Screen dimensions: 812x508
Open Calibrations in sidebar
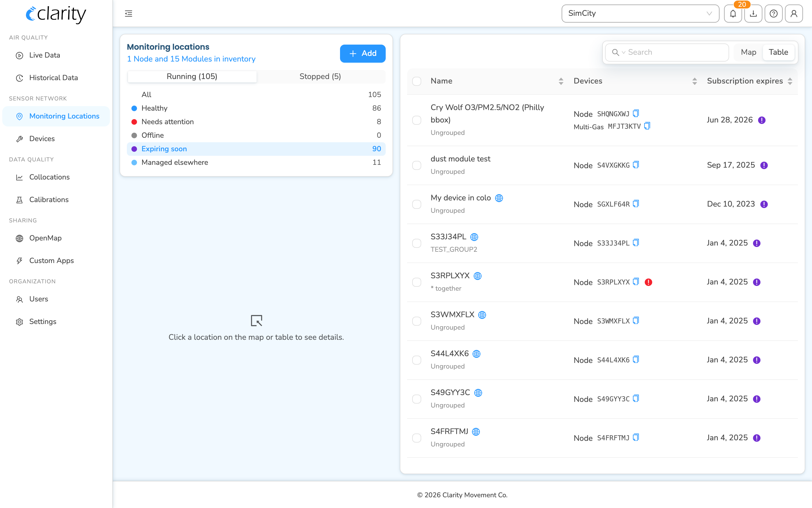click(x=56, y=200)
